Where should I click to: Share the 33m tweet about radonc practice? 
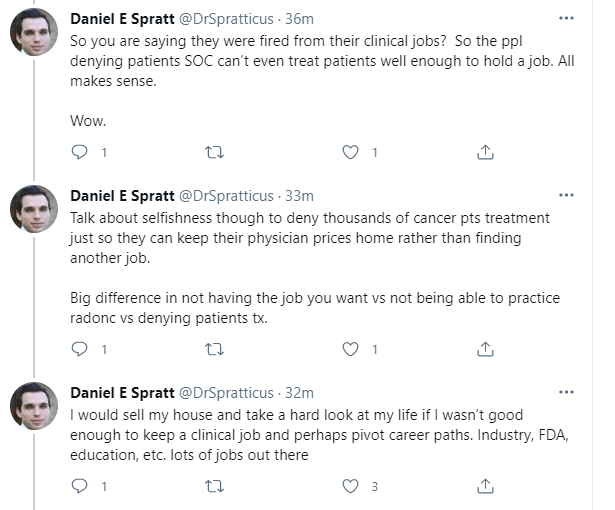(x=485, y=349)
